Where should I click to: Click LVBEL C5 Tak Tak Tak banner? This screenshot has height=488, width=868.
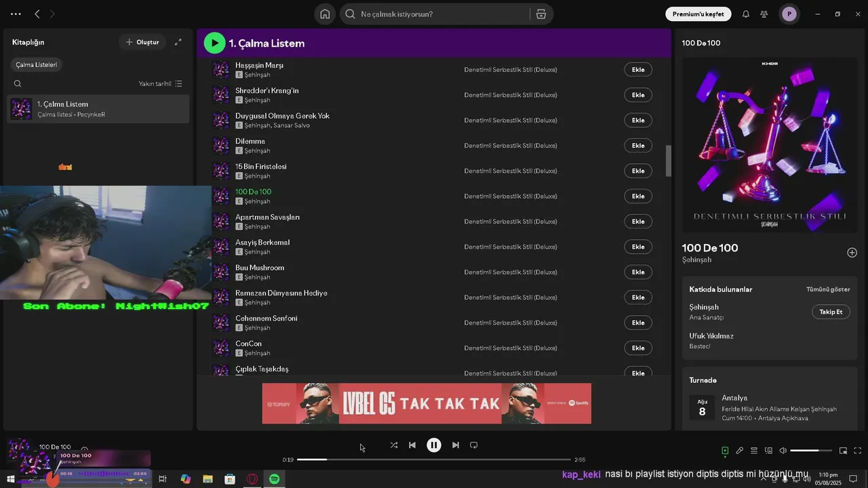click(x=427, y=403)
